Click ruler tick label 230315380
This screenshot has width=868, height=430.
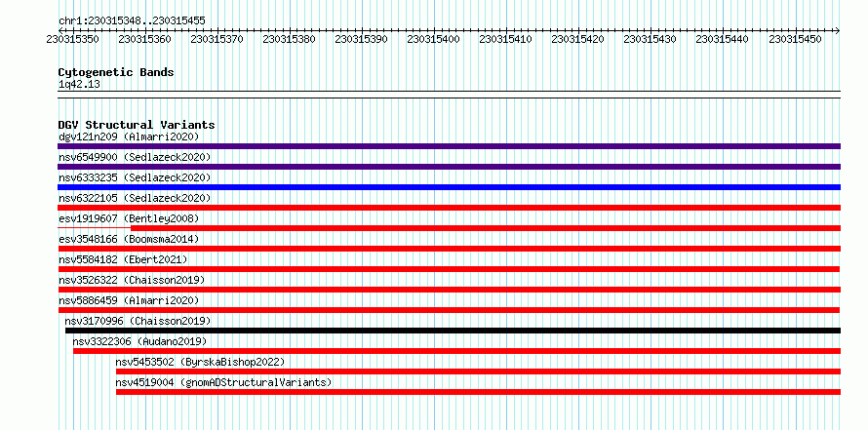pos(289,39)
